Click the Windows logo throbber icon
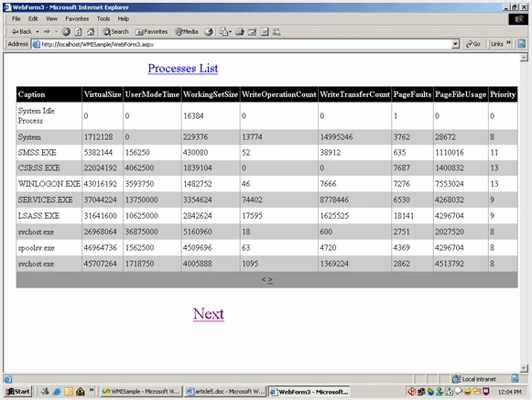The width and height of the screenshot is (532, 400). point(518,19)
